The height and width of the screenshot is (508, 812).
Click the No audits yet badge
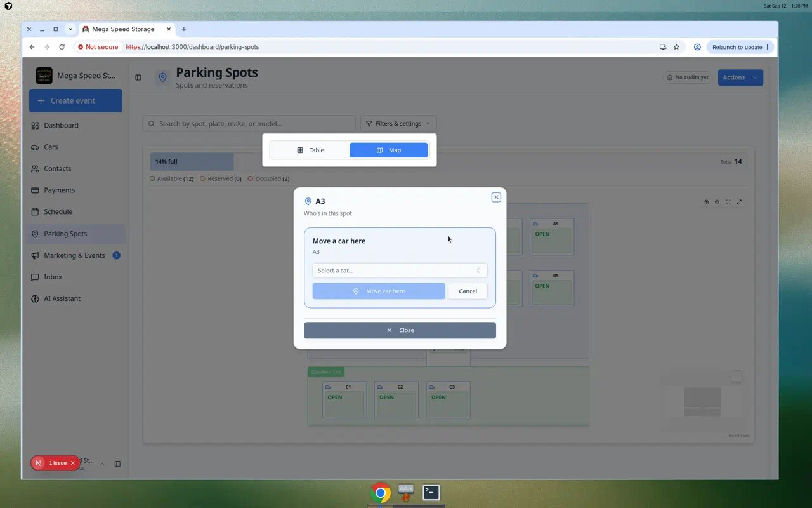click(x=687, y=77)
